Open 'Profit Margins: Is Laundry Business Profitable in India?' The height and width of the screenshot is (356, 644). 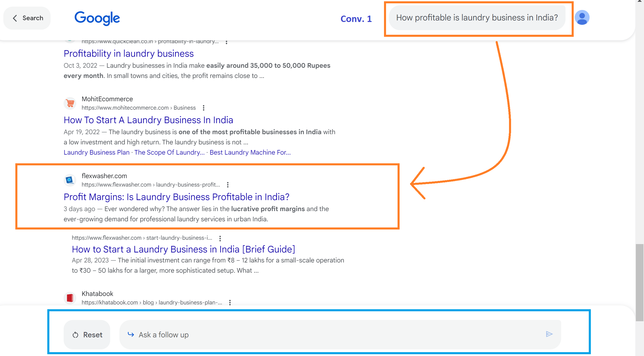tap(176, 197)
